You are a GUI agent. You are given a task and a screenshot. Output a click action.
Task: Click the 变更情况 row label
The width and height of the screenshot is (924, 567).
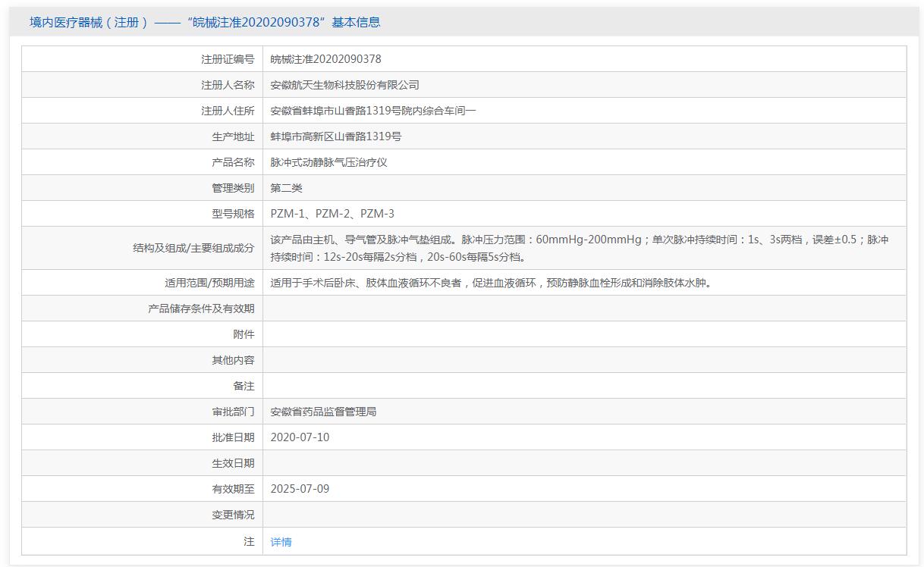(x=233, y=515)
